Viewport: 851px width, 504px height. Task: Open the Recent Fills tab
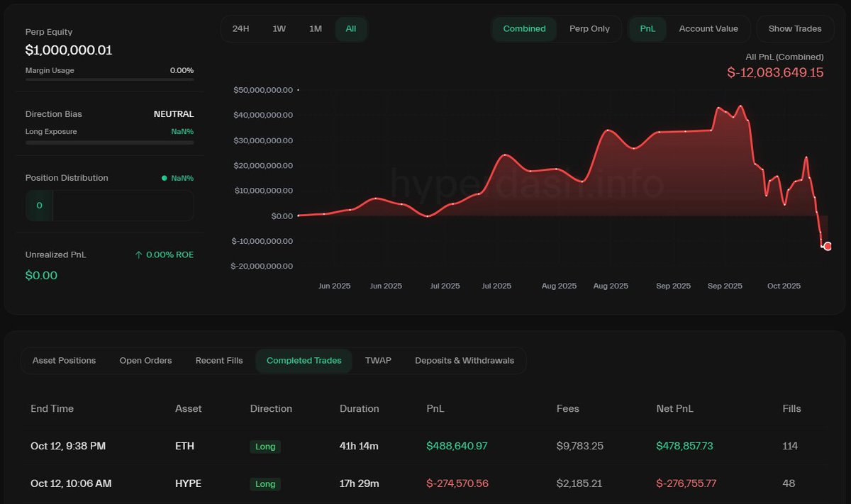tap(219, 361)
